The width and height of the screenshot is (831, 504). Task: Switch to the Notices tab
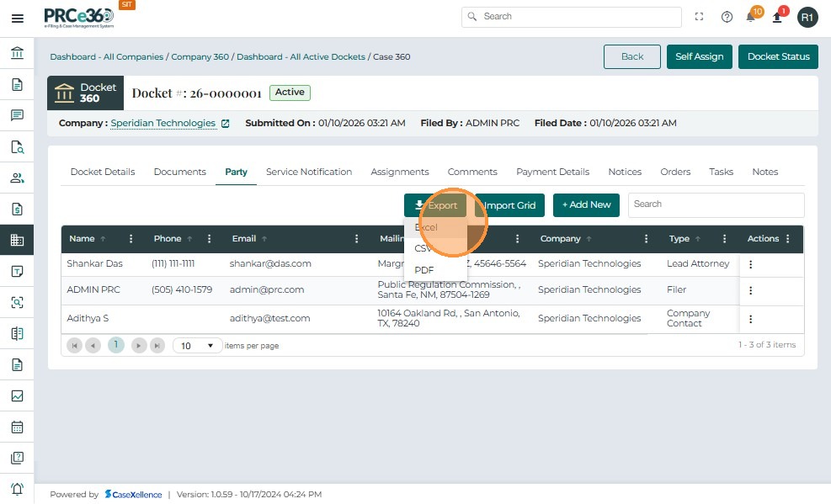[625, 172]
